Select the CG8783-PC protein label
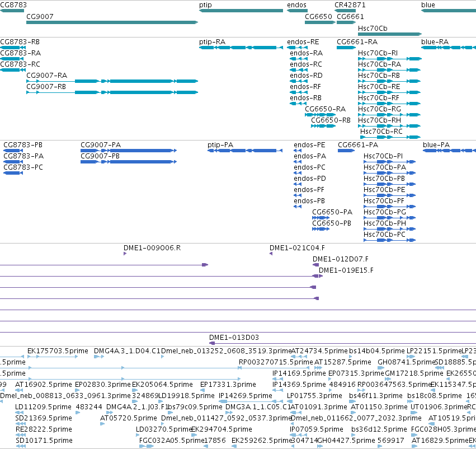This screenshot has height=449, width=476. (23, 167)
